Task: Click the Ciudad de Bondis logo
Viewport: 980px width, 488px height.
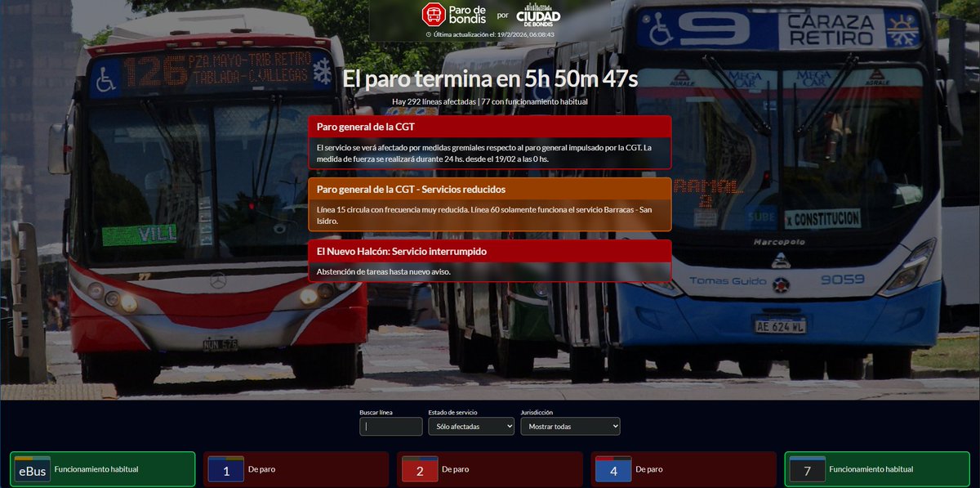Action: [541, 16]
